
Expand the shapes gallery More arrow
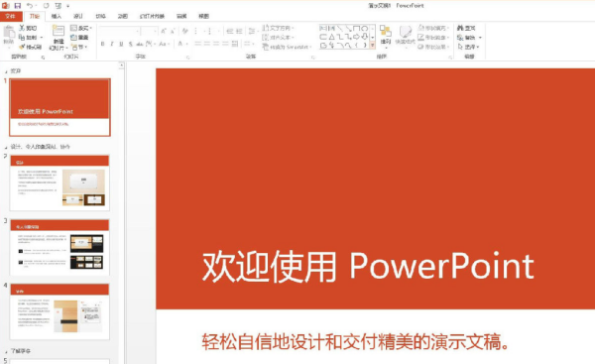373,46
